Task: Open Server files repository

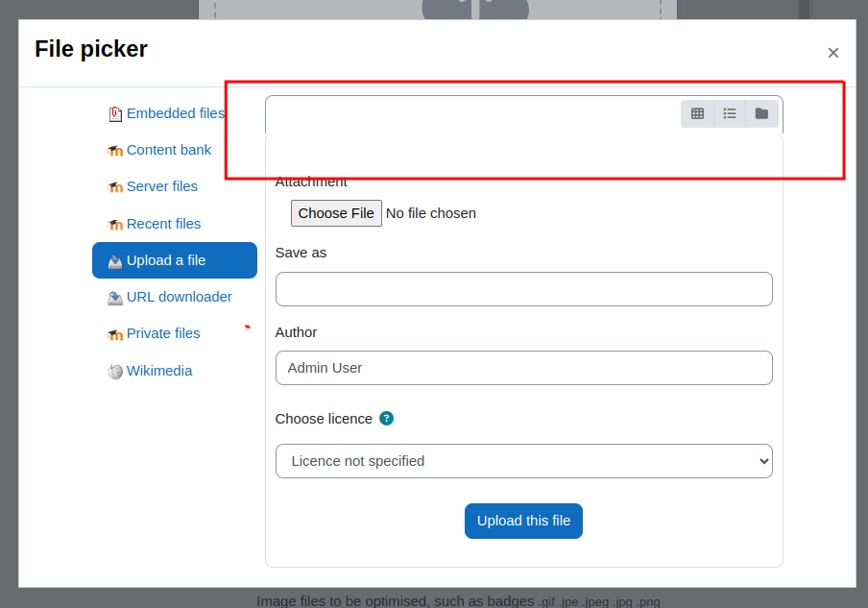Action: point(162,186)
